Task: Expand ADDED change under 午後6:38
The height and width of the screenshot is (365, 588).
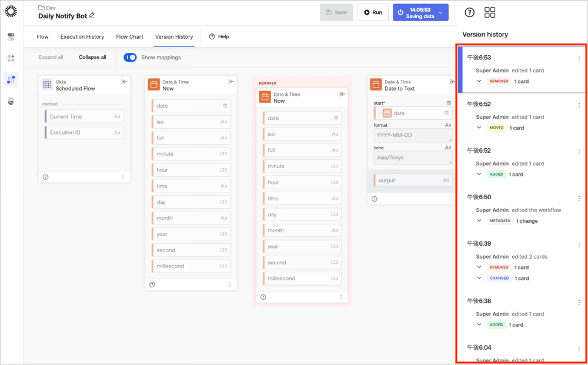Action: [x=479, y=324]
